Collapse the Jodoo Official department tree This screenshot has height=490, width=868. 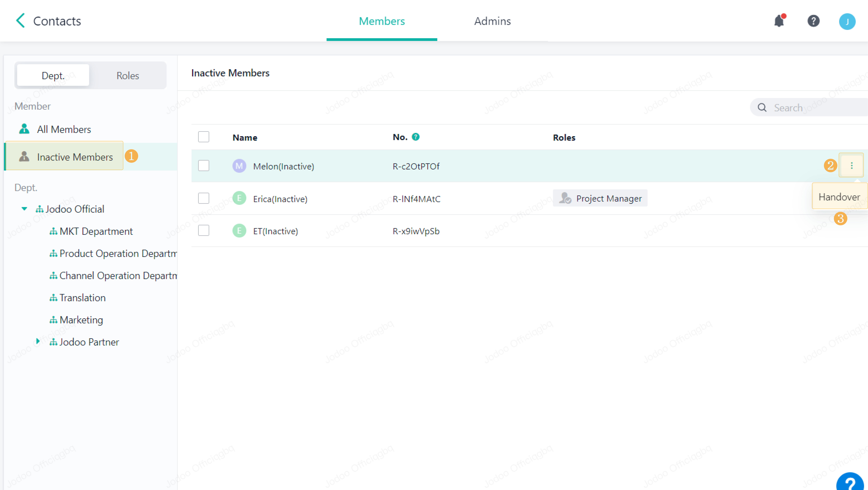[24, 209]
